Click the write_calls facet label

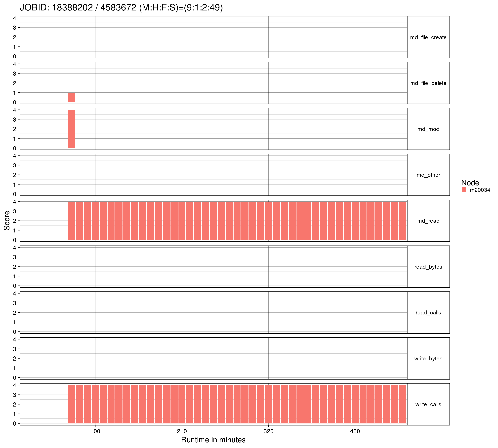(x=428, y=404)
